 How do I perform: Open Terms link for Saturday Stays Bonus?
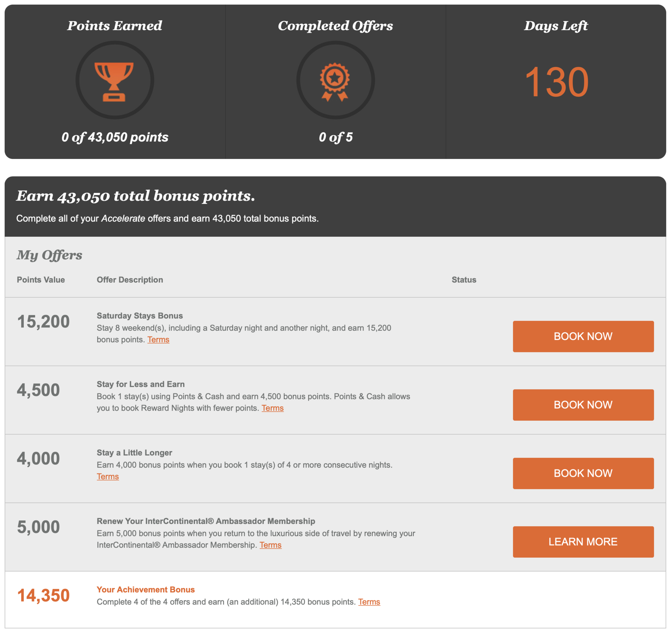pyautogui.click(x=158, y=339)
